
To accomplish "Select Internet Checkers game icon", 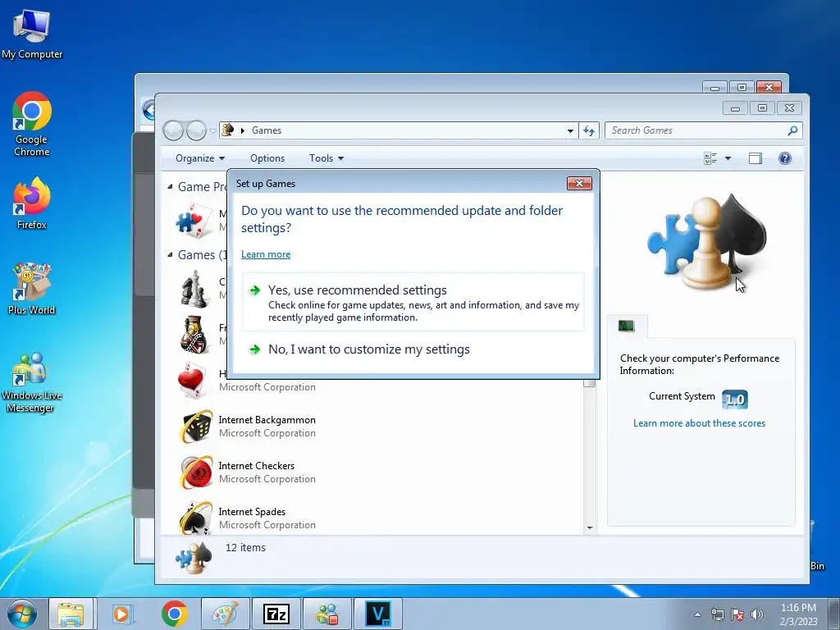I will click(195, 472).
